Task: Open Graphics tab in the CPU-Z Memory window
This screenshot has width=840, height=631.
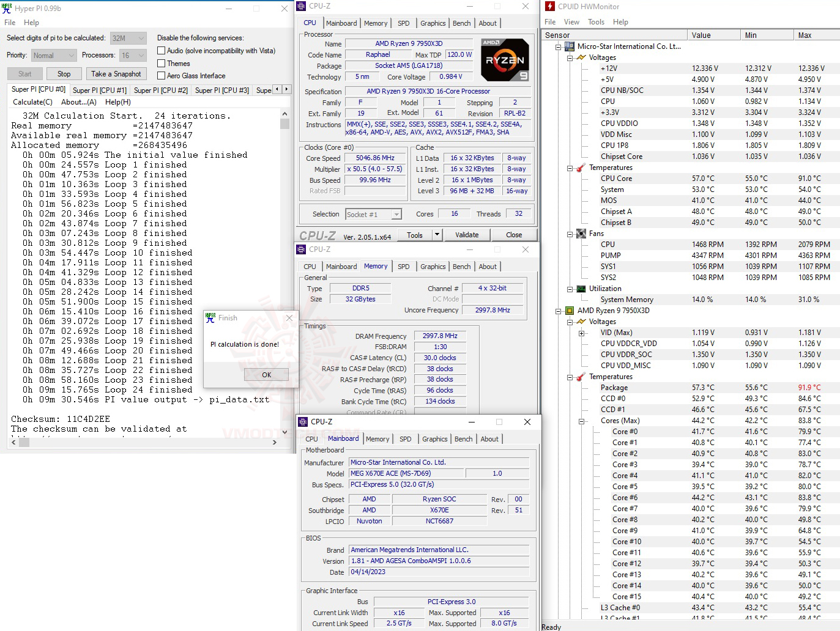Action: (x=433, y=267)
